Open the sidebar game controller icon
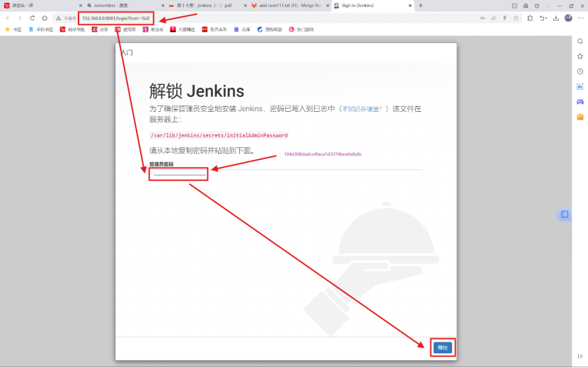 click(580, 102)
